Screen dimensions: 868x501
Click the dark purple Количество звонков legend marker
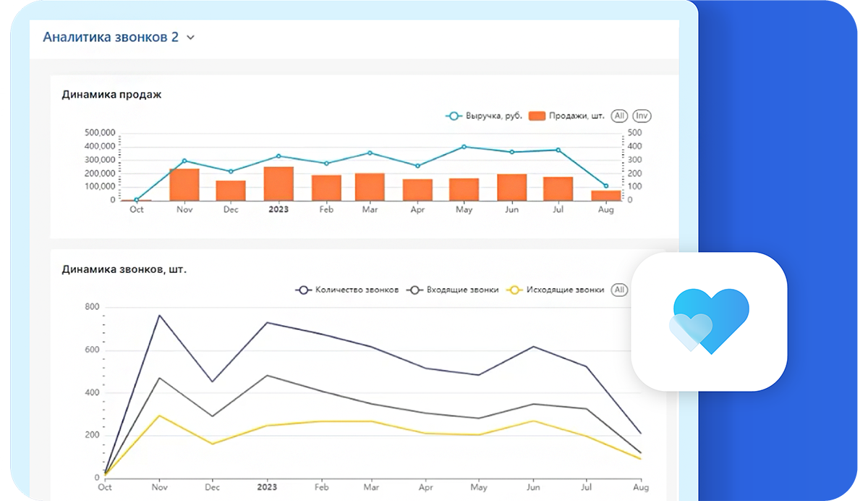304,290
